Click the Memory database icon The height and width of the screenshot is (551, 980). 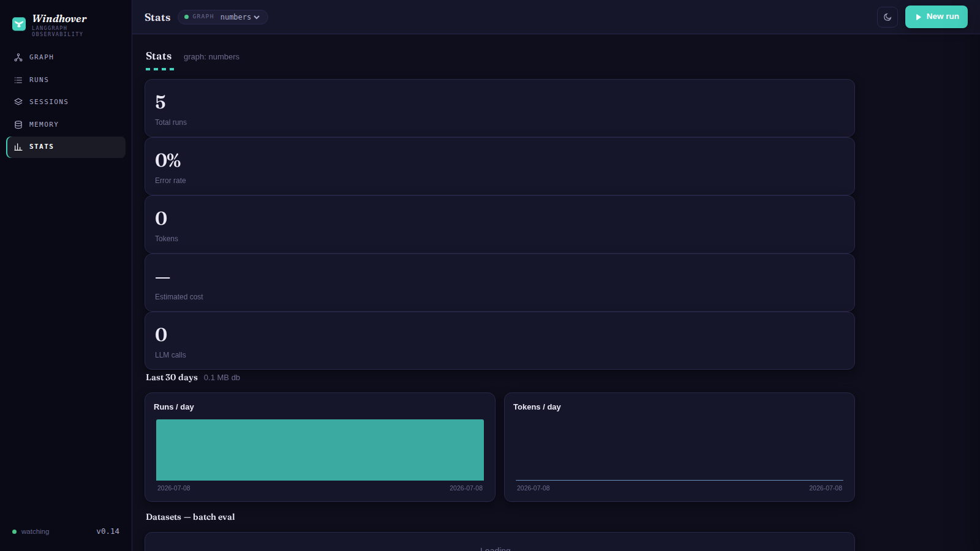[18, 125]
